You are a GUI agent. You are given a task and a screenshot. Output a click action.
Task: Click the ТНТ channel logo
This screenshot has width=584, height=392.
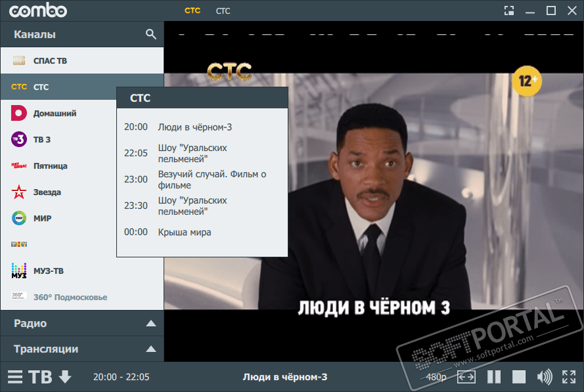19,244
